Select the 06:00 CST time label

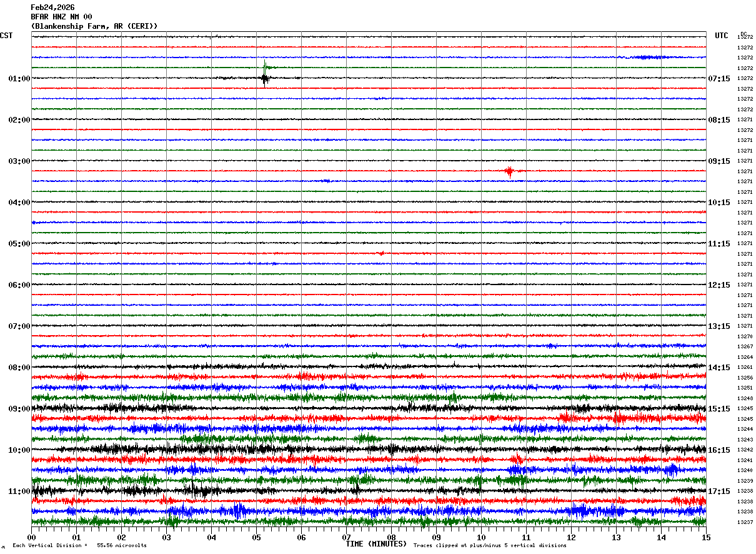pyautogui.click(x=19, y=285)
